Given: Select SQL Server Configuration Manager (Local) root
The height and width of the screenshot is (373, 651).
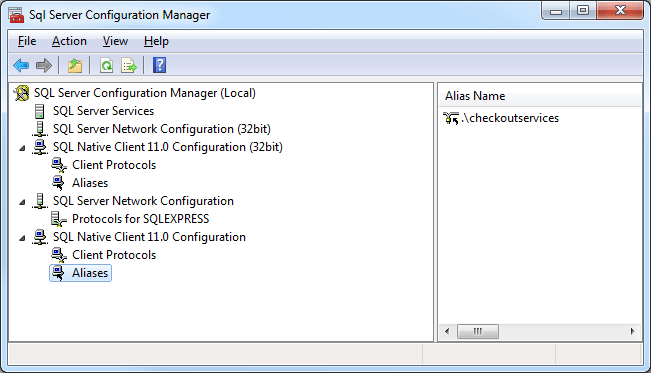Looking at the screenshot, I should 144,93.
